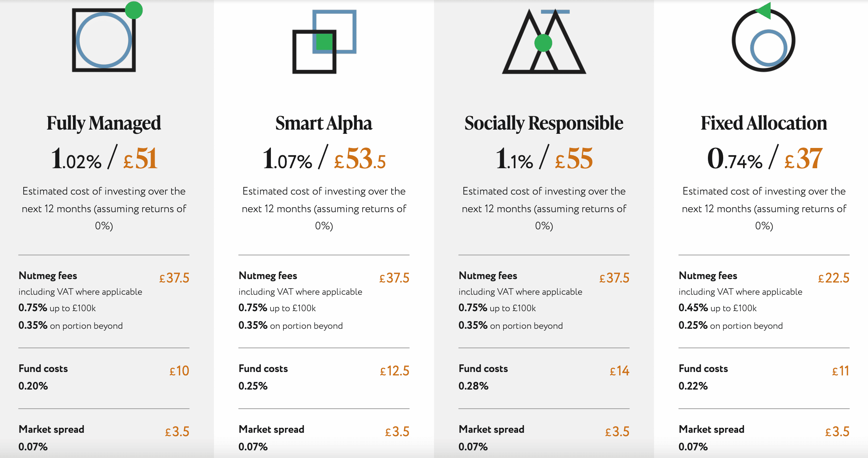Image resolution: width=868 pixels, height=458 pixels.
Task: Click the £22.5 Nutmeg fees amount
Action: coord(834,278)
